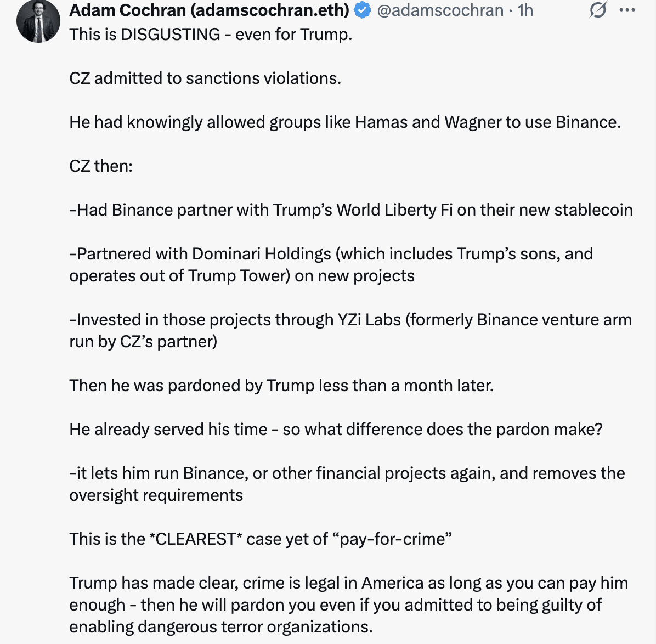Click the line about World Liberty Fi stablecoin

click(x=351, y=210)
